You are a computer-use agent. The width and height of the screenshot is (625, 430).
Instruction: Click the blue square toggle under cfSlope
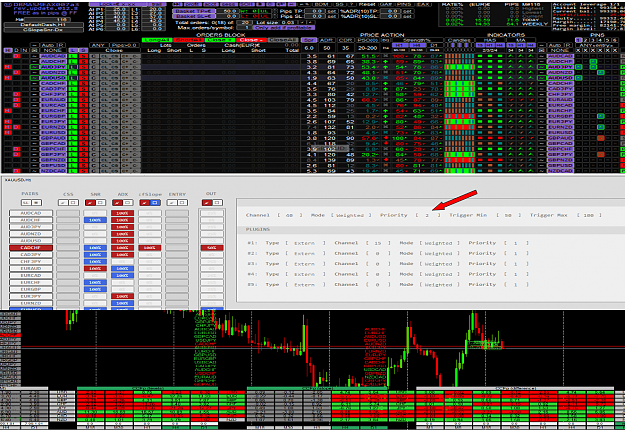click(x=155, y=203)
